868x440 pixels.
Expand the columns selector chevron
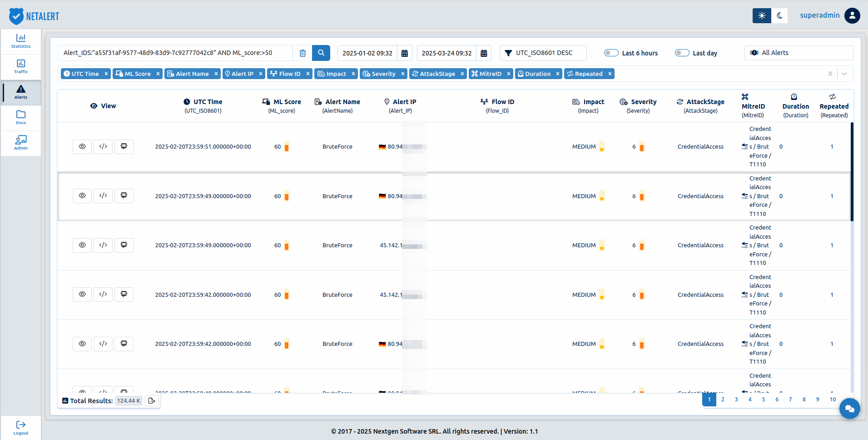(844, 74)
